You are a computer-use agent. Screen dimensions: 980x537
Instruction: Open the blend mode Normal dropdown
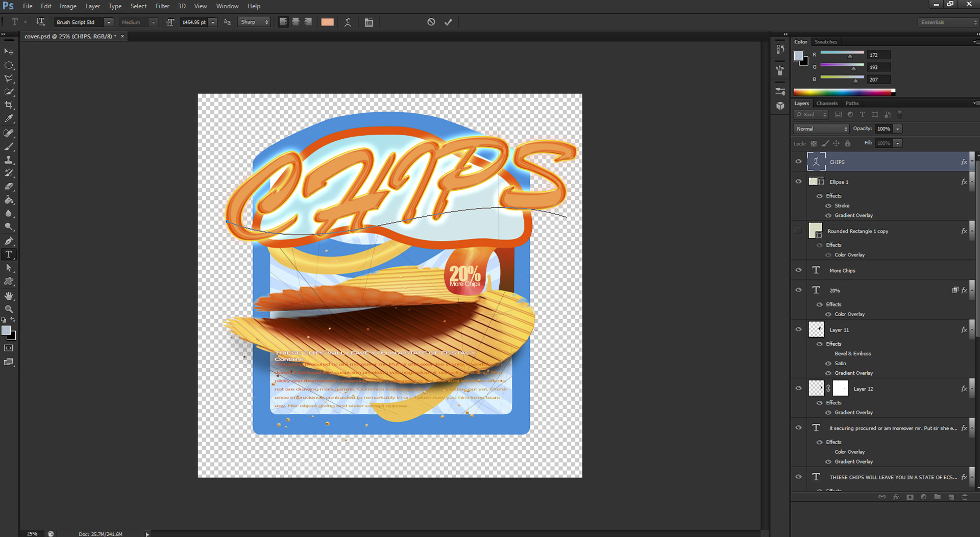click(x=821, y=129)
